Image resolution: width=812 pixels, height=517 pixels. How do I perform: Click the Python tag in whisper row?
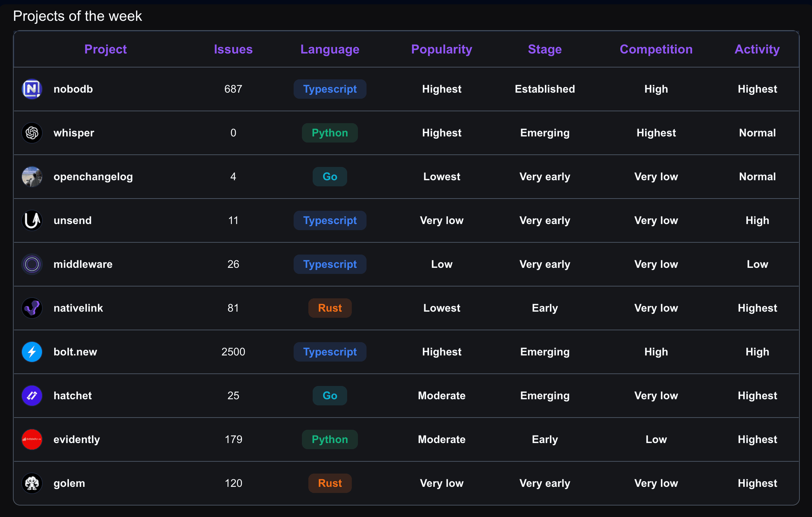(330, 133)
